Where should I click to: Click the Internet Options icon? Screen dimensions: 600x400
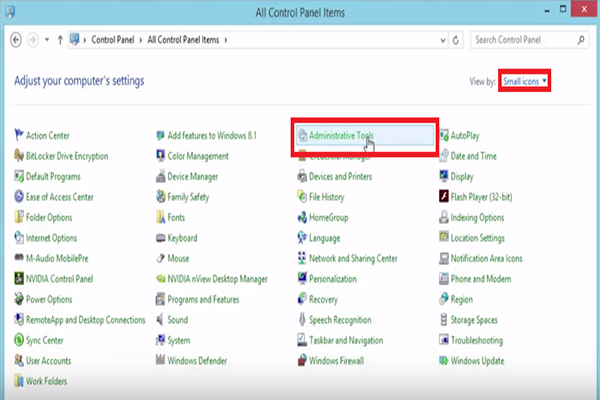19,238
